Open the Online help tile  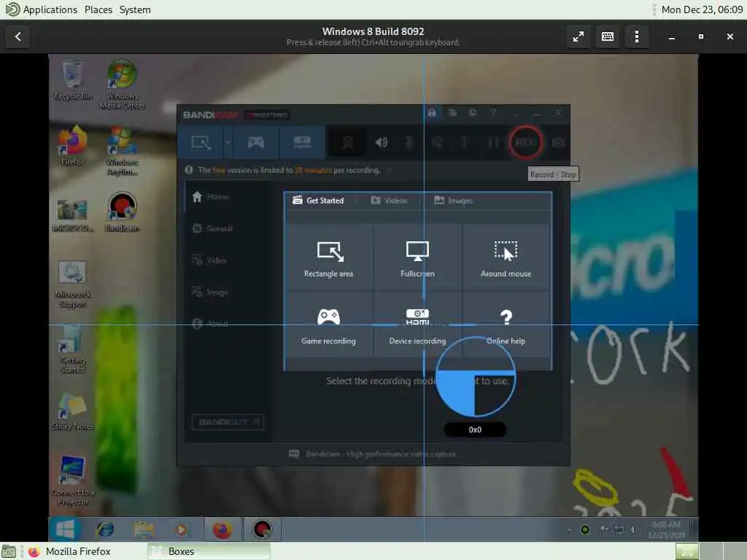click(x=506, y=325)
